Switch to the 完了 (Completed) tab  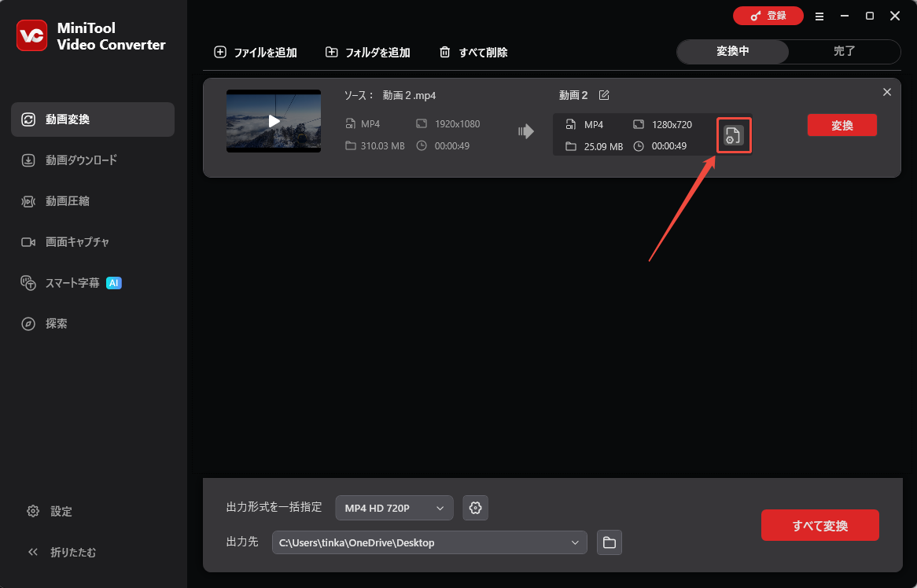845,51
